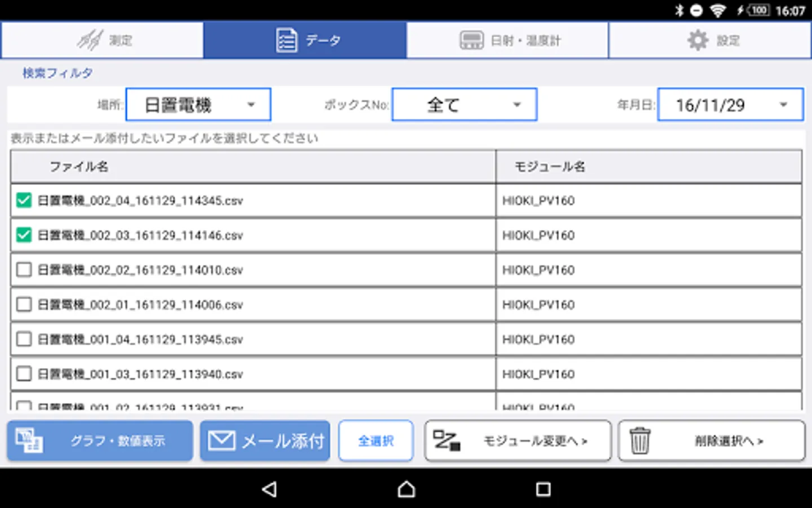Click HIOKI_PV160 module in 001_03 row
Image resolution: width=812 pixels, height=508 pixels.
tap(539, 374)
